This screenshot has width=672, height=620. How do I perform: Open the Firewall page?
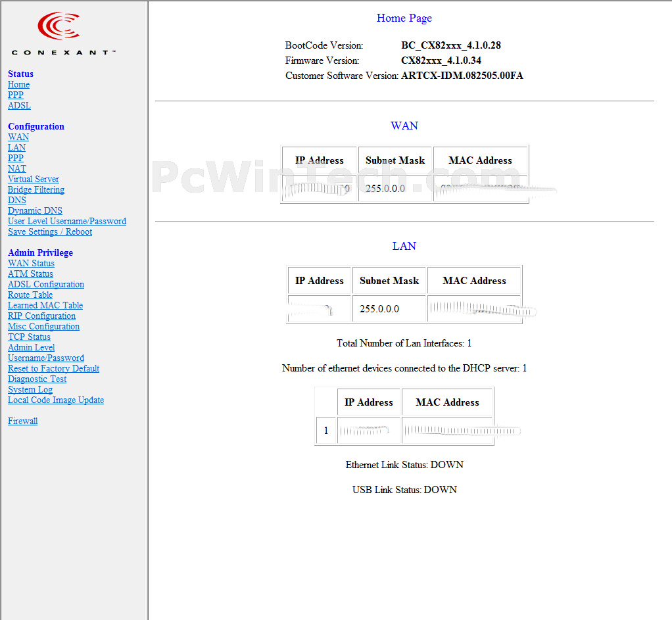(22, 421)
